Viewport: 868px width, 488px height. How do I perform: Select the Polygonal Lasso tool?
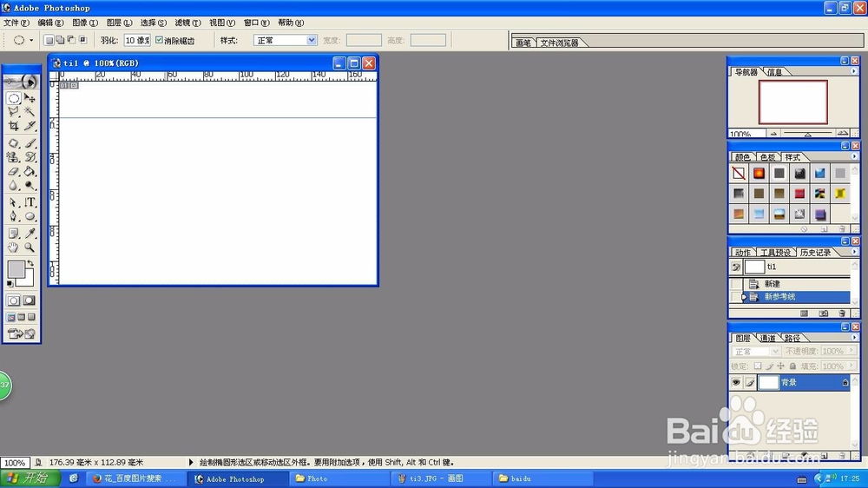coord(14,112)
